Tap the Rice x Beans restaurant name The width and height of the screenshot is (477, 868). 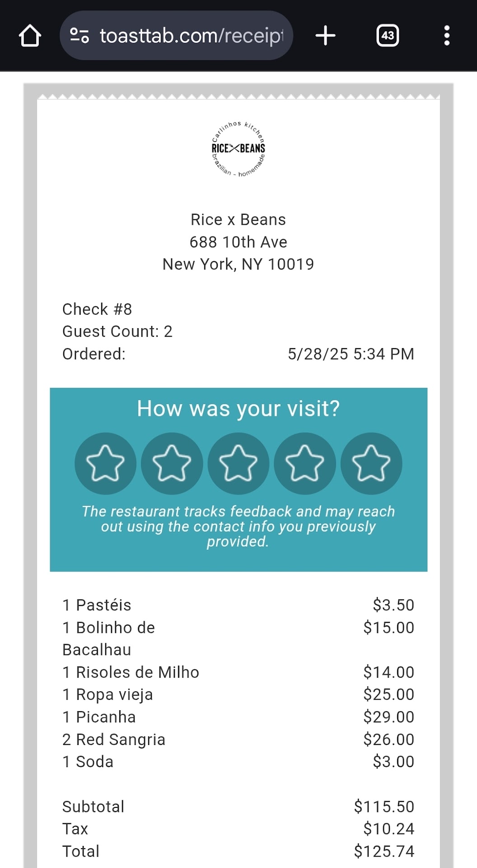tap(238, 220)
